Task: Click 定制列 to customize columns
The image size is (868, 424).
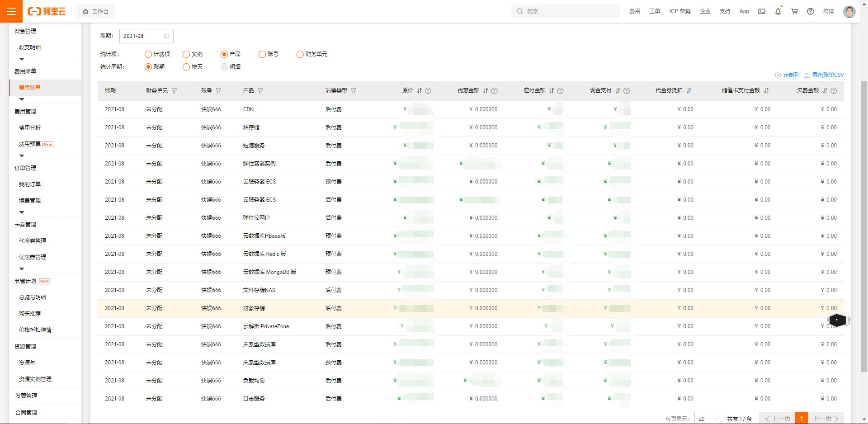Action: [788, 75]
